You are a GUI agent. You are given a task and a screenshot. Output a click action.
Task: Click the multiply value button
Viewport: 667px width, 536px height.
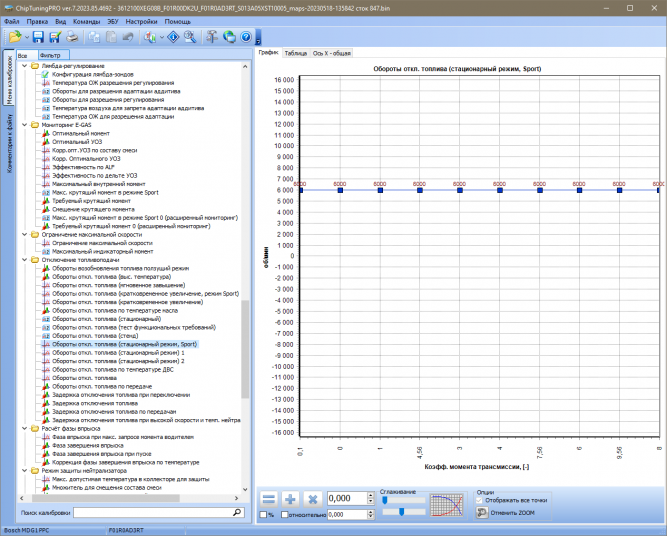tap(313, 499)
